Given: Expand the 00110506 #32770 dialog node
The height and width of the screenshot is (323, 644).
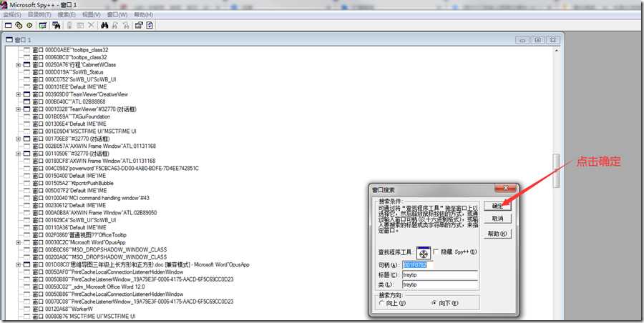Looking at the screenshot, I should tap(18, 154).
